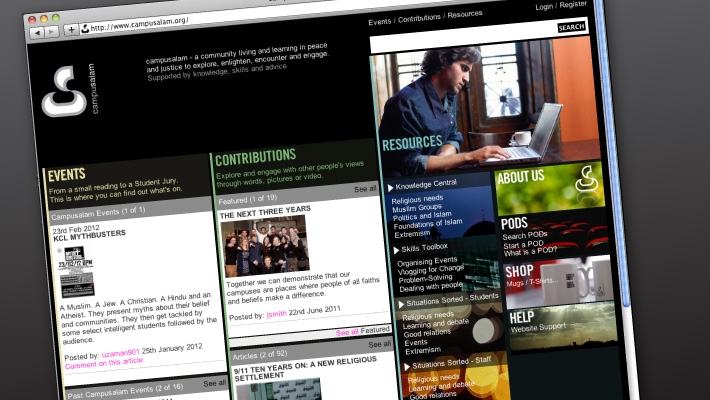Expand the Knowledge Central section arrow
Viewport: 710px width, 400px height.
[390, 188]
